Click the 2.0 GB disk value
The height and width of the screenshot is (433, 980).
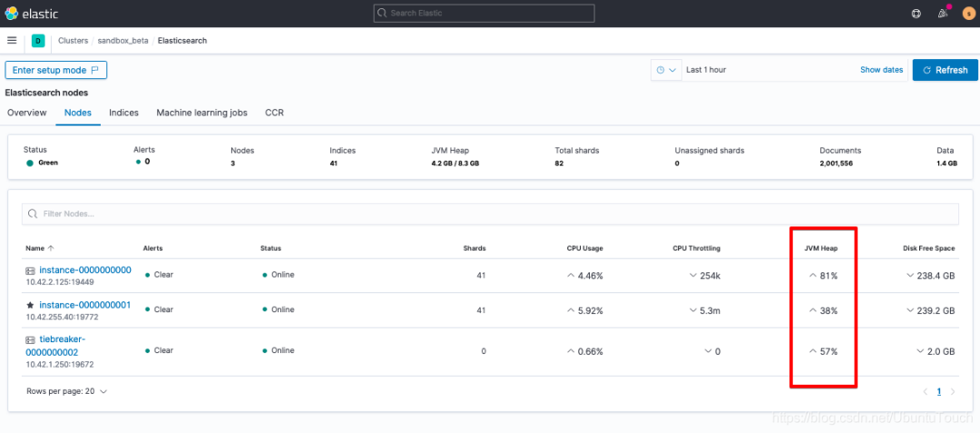pyautogui.click(x=942, y=351)
